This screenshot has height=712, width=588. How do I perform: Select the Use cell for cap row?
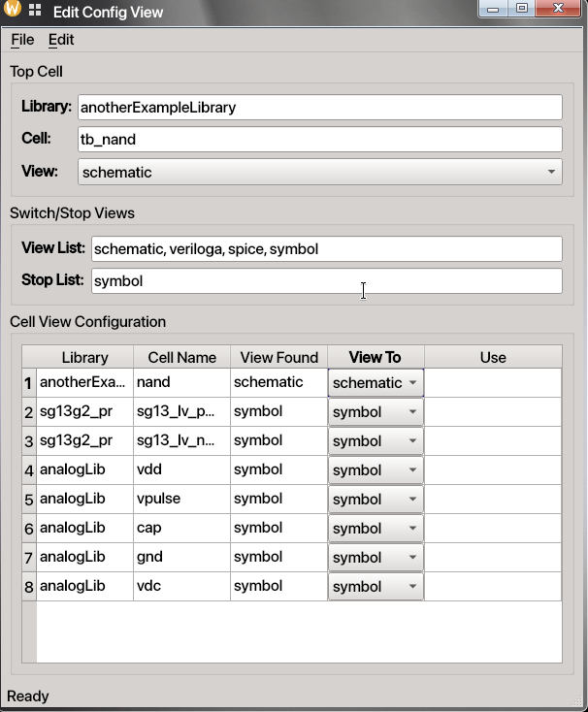(493, 529)
